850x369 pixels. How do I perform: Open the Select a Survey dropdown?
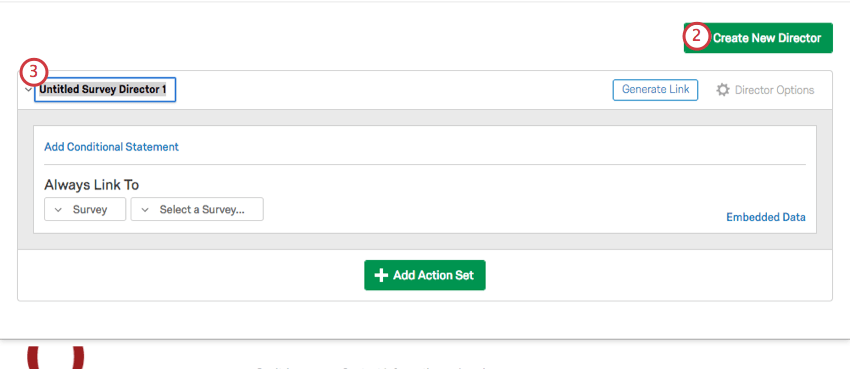pyautogui.click(x=197, y=210)
